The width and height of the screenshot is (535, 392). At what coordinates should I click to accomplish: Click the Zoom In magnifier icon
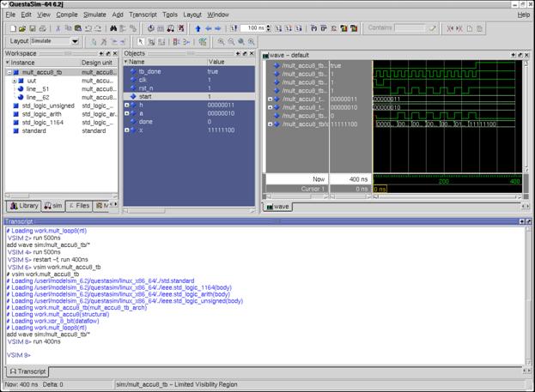point(222,41)
